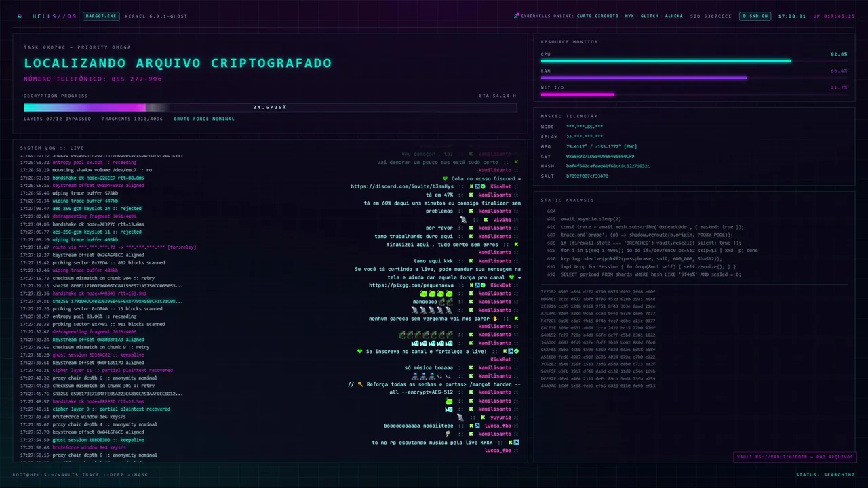Click the Kick badge on the 'tamo aqui kkk' row
Screen dimensions: 868x488
(x=471, y=260)
